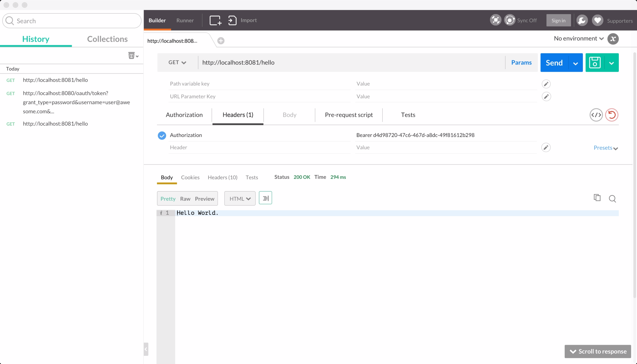Switch to the Tests tab
637x364 pixels.
(x=408, y=114)
